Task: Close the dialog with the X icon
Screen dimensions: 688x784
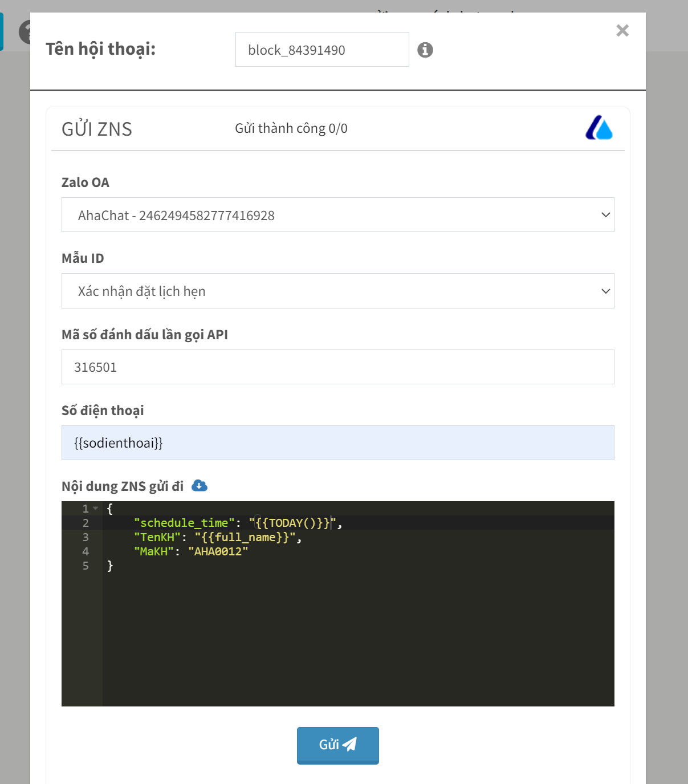Action: point(622,31)
